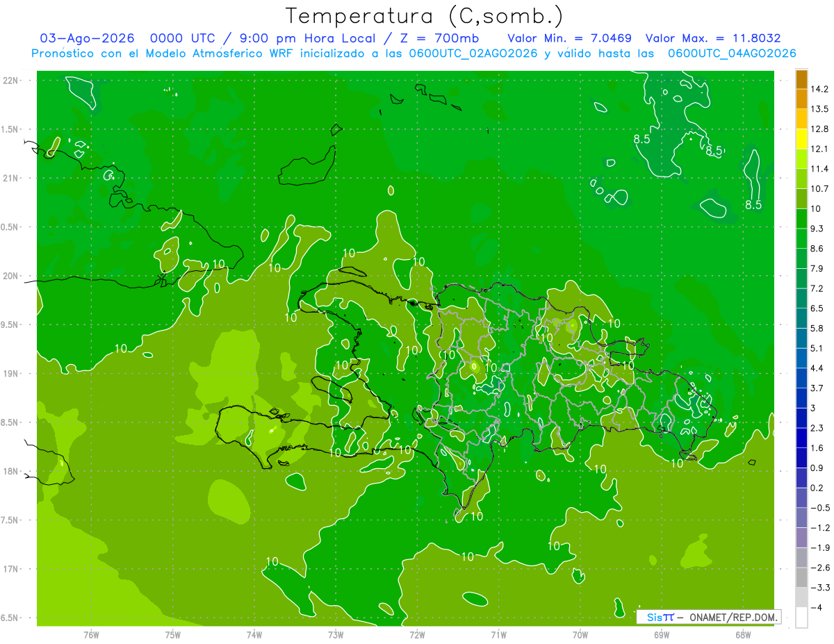Viewport: 834px width, 644px height.
Task: Click the '73W' longitude axis label
Action: (336, 634)
